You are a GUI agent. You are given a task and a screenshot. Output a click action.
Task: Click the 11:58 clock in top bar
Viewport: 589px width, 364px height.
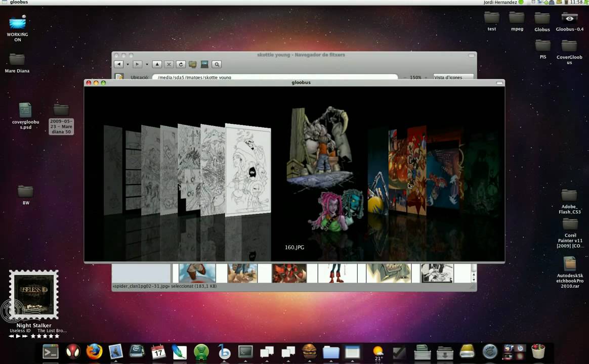(576, 2)
